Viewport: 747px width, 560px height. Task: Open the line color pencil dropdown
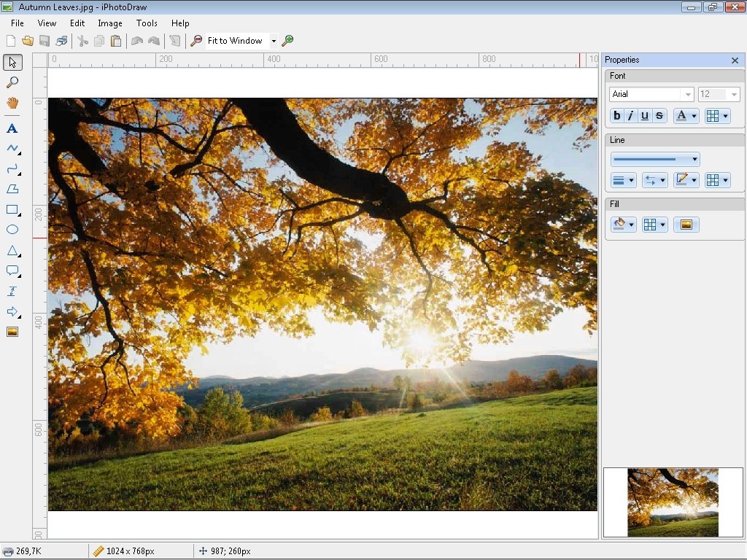pyautogui.click(x=686, y=180)
